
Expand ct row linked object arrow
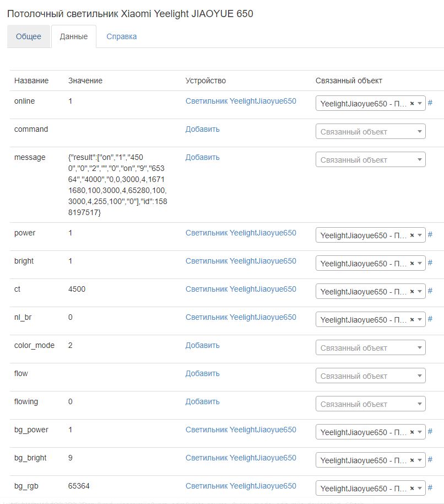coord(420,292)
